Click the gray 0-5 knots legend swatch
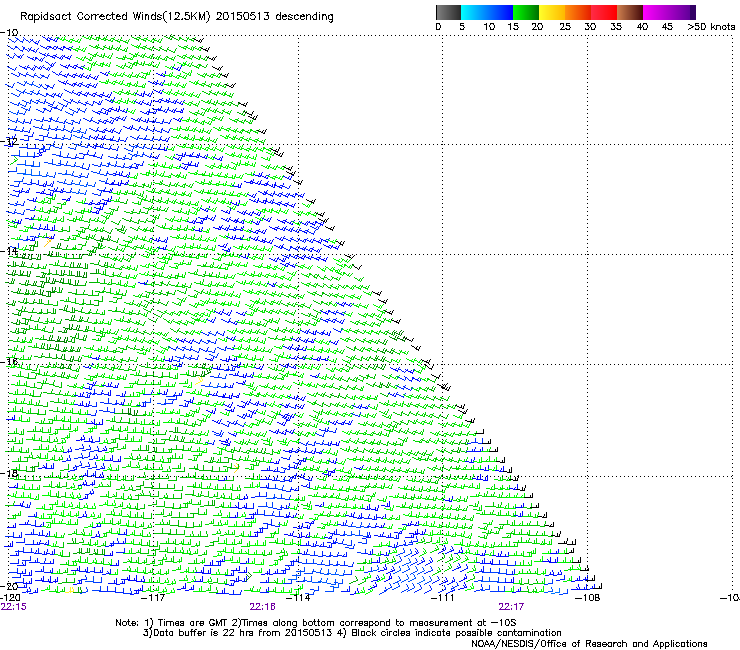740x650 pixels. 448,12
